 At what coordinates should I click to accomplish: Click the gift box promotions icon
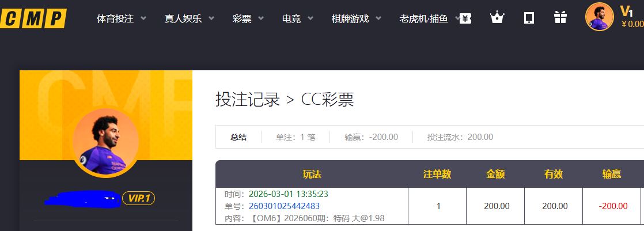(560, 18)
